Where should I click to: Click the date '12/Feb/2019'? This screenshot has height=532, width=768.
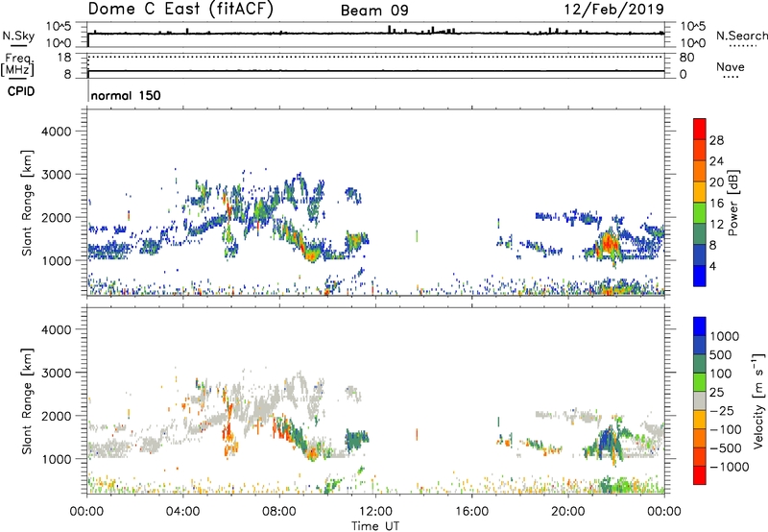[x=613, y=9]
